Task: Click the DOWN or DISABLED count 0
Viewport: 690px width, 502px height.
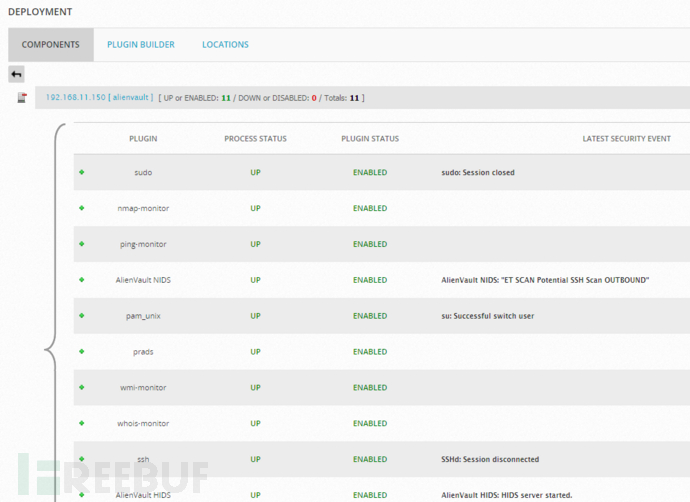Action: pyautogui.click(x=314, y=98)
